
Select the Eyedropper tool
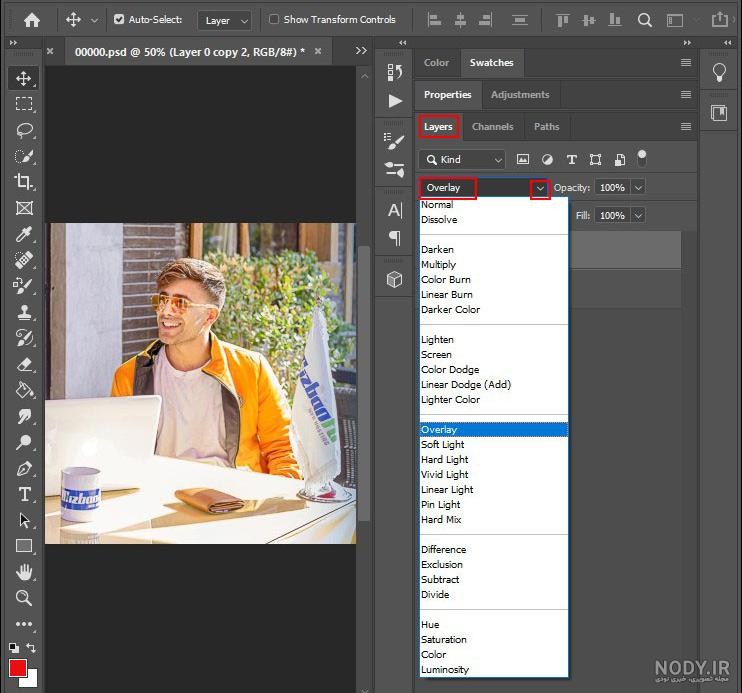pyautogui.click(x=24, y=234)
